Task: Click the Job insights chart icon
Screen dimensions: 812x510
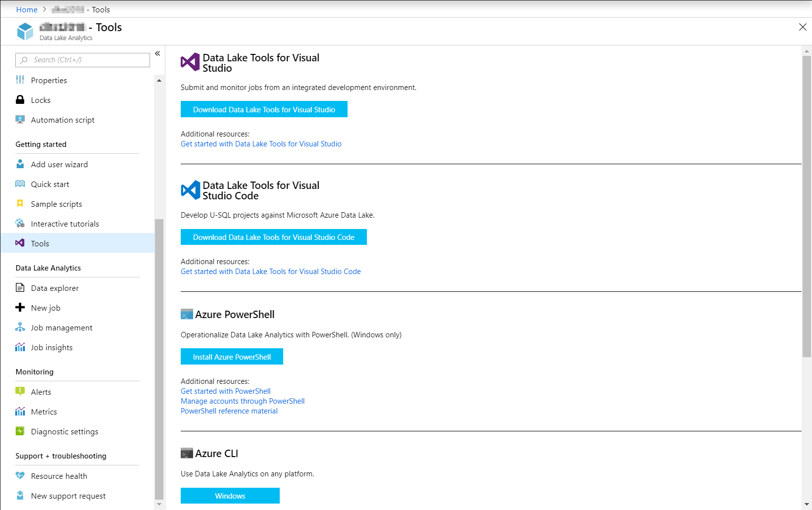Action: (20, 347)
